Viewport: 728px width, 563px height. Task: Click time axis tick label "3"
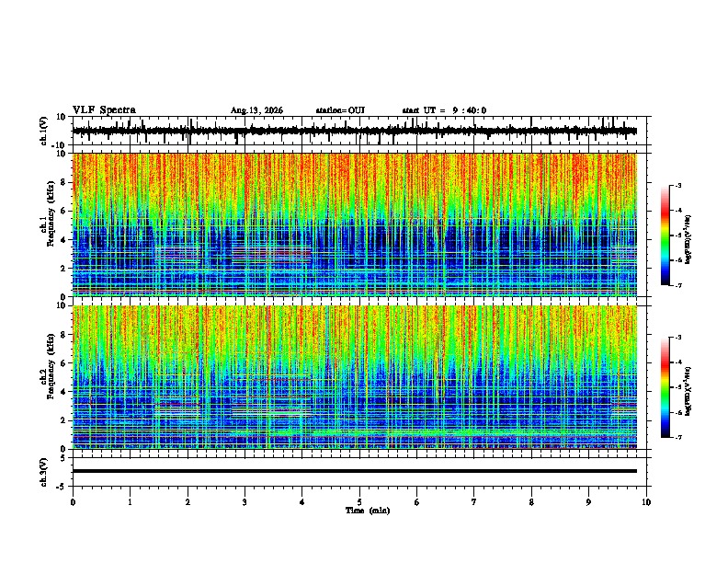tap(245, 502)
